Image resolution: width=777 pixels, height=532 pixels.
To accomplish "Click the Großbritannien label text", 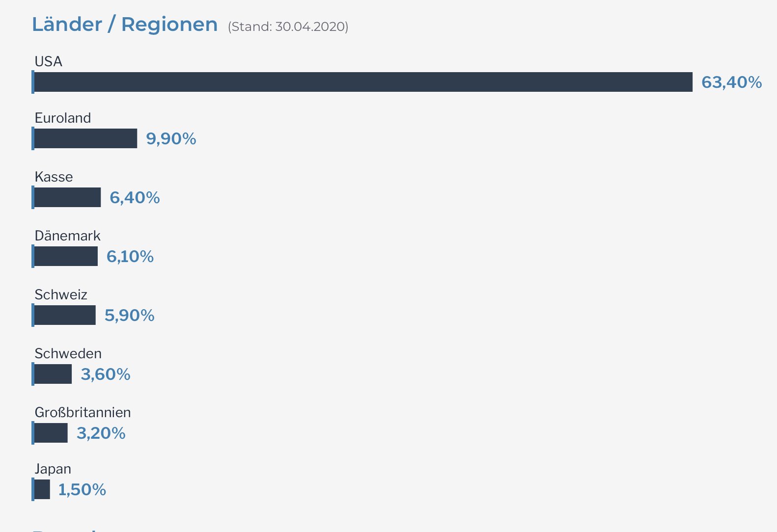I will coord(83,412).
